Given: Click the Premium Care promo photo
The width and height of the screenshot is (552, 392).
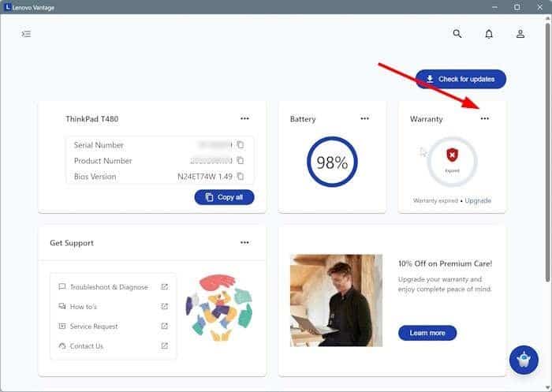Looking at the screenshot, I should click(336, 301).
